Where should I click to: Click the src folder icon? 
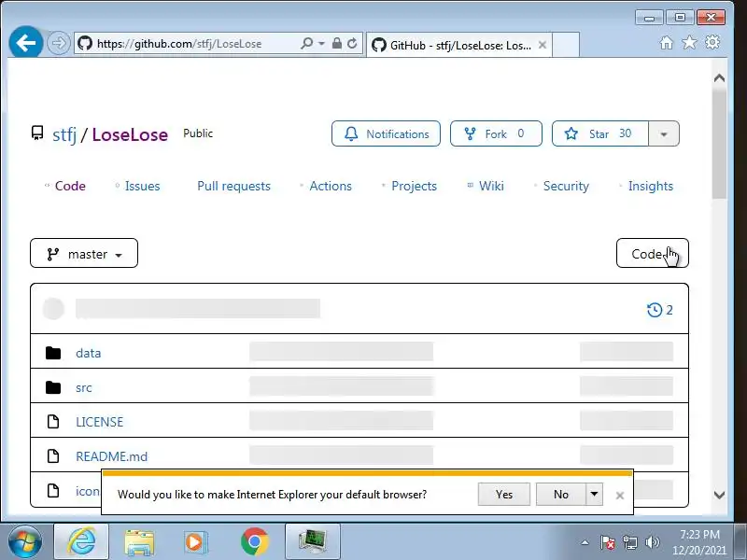click(53, 387)
